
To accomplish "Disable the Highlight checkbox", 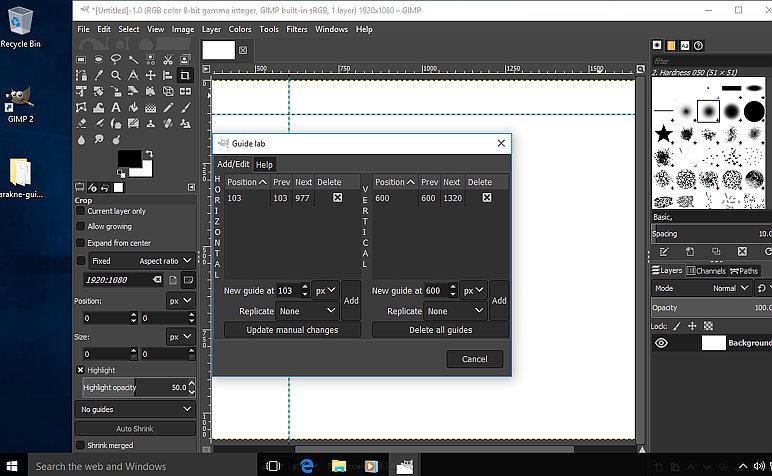I will point(81,370).
